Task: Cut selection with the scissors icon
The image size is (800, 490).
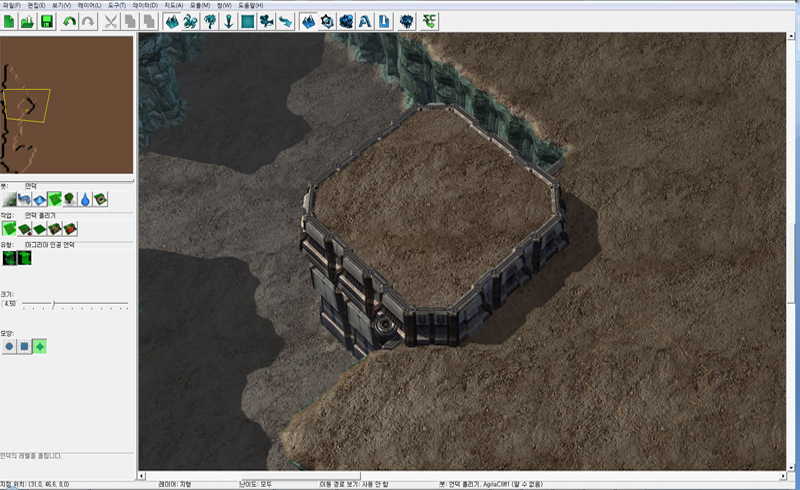Action: pyautogui.click(x=111, y=21)
